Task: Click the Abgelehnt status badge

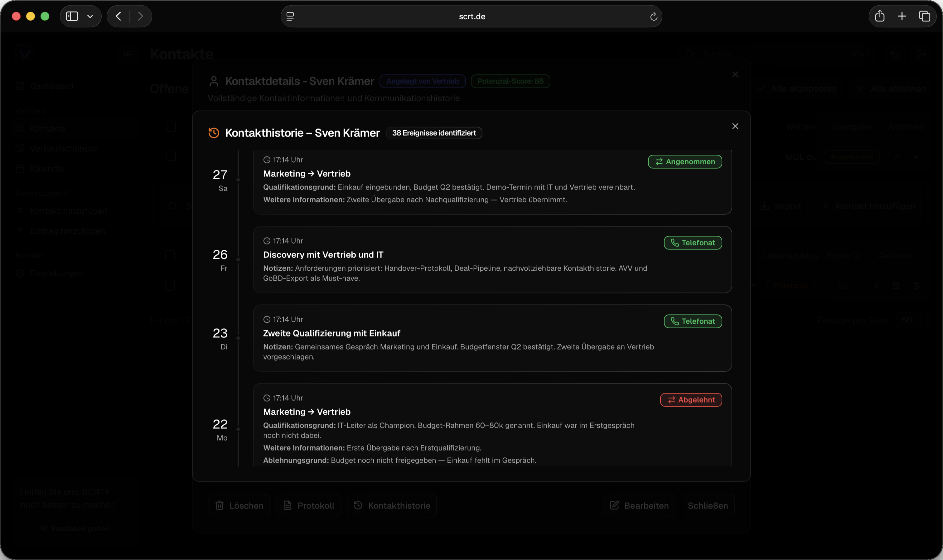Action: (690, 400)
